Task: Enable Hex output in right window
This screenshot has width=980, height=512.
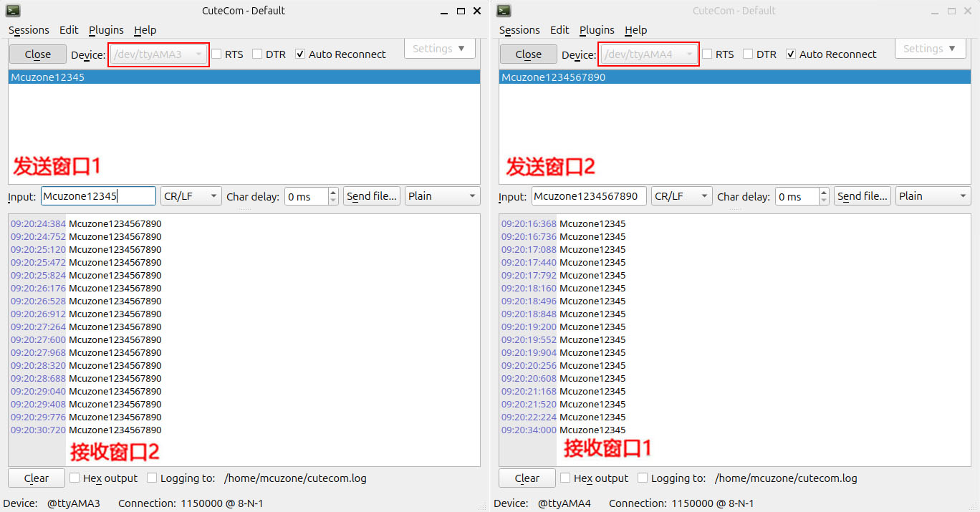Action: (565, 478)
